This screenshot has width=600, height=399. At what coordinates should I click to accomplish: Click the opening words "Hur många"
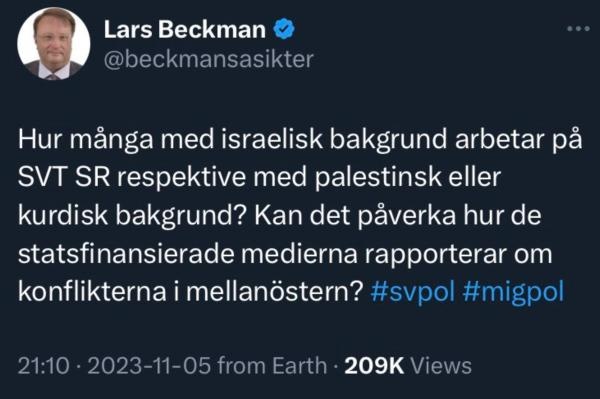coord(85,140)
